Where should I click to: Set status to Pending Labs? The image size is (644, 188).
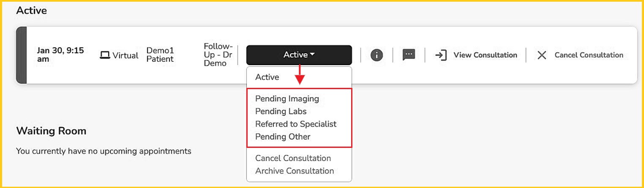pos(281,111)
